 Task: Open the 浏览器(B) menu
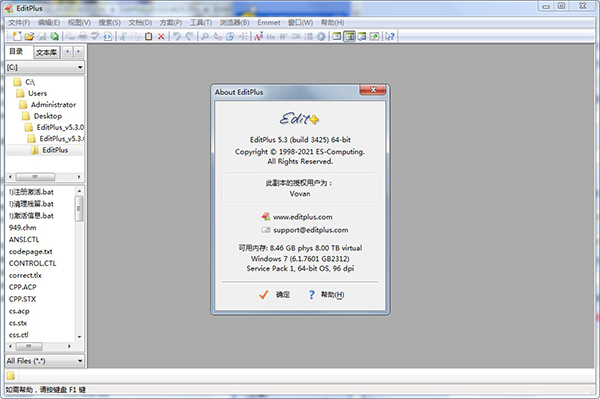235,23
